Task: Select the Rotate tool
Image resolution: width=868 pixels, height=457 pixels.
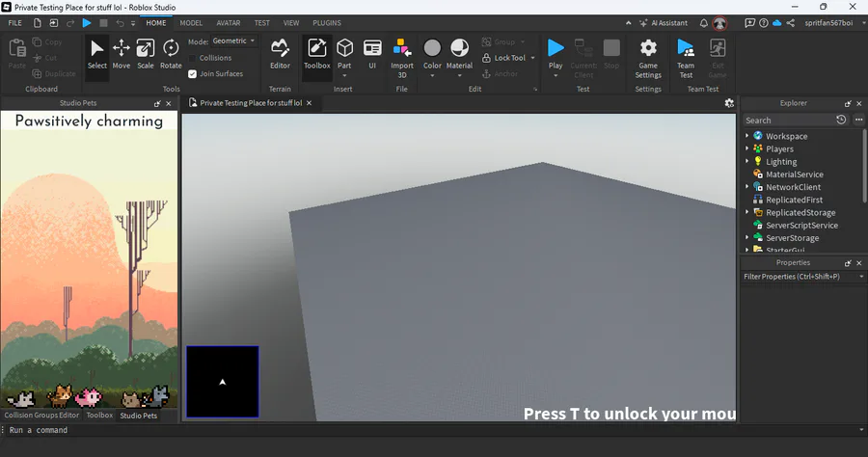Action: [x=171, y=54]
